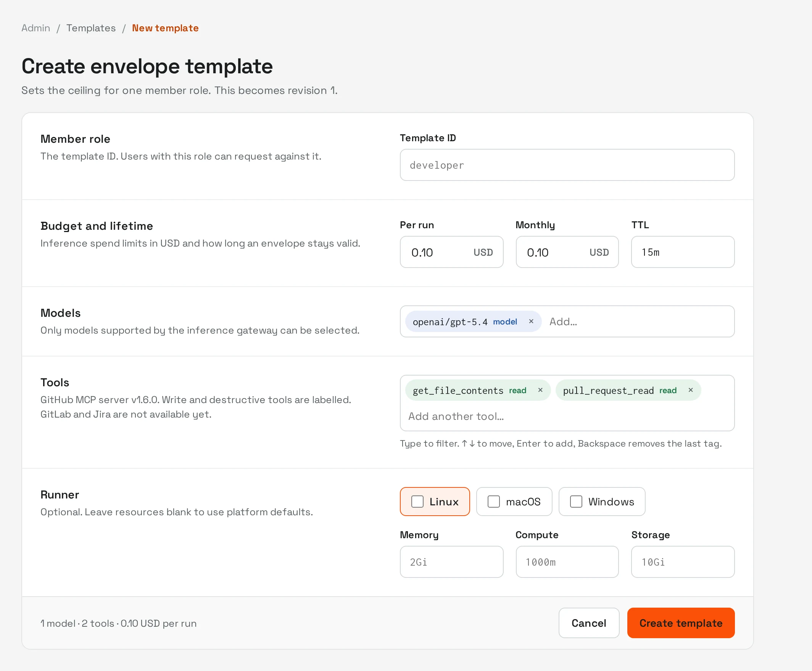The image size is (812, 671).
Task: Click the 'Models' section title
Action: click(60, 313)
